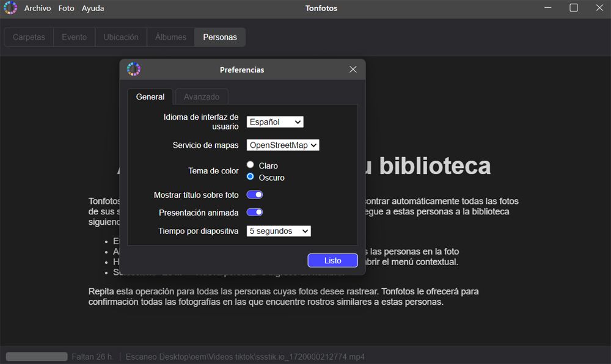Close the Preferencias dialog

pyautogui.click(x=353, y=70)
